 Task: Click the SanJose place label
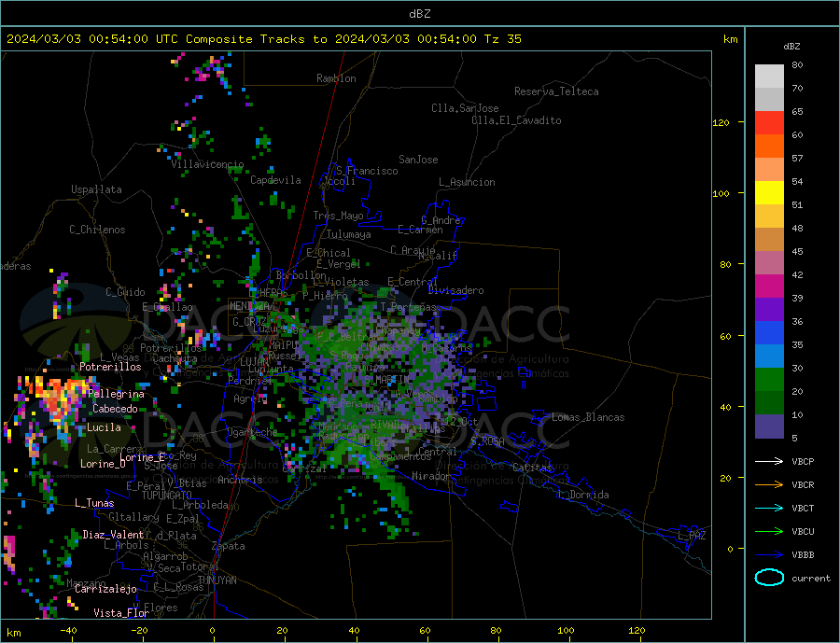point(418,160)
